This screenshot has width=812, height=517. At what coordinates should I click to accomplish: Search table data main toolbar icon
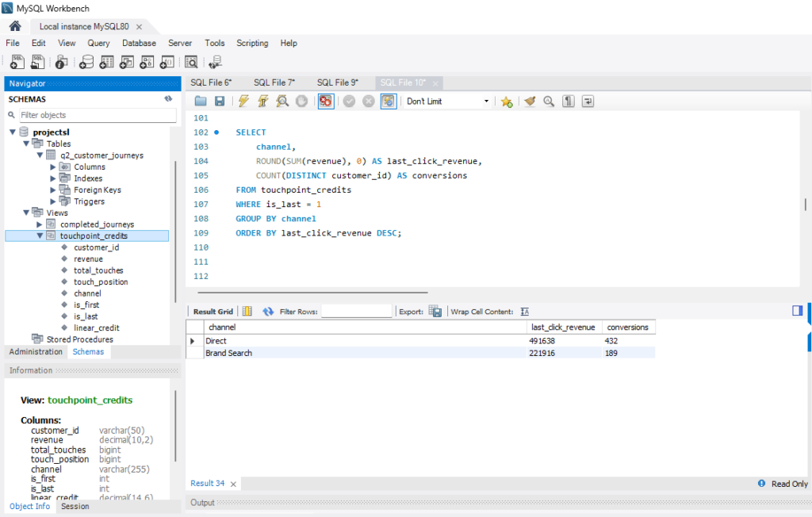[x=191, y=62]
